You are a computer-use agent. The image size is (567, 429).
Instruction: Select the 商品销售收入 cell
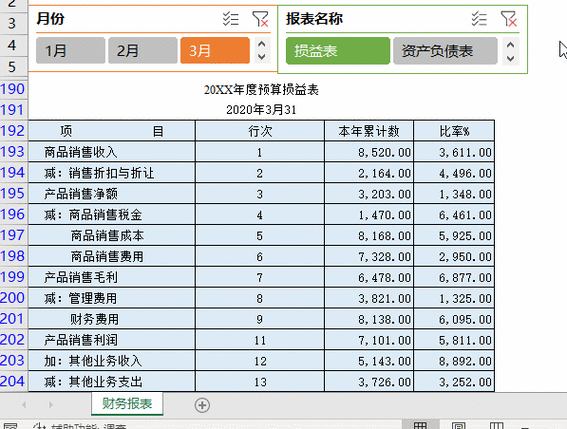pyautogui.click(x=112, y=152)
